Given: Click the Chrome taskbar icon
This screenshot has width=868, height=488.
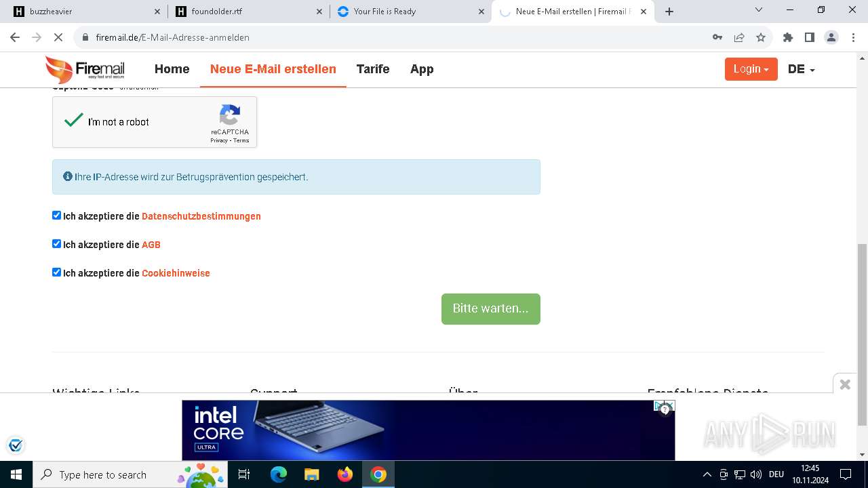Looking at the screenshot, I should coord(378,474).
